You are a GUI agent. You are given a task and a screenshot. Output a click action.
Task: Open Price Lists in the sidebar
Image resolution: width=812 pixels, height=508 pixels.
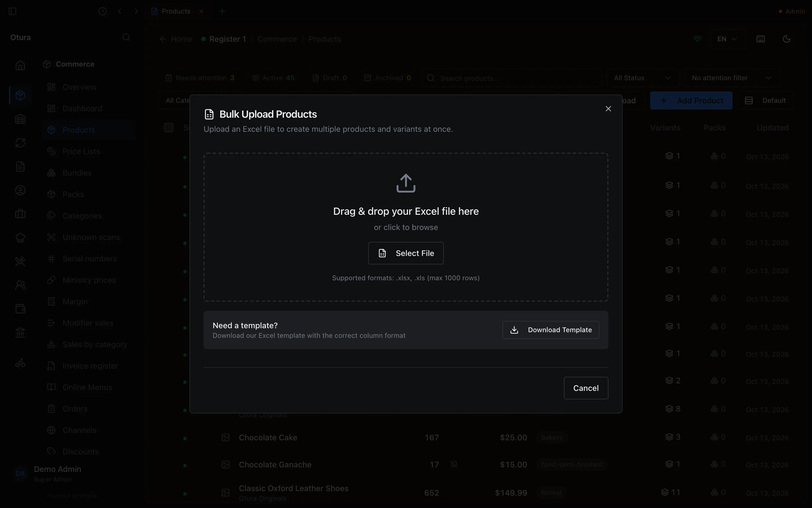(88, 152)
